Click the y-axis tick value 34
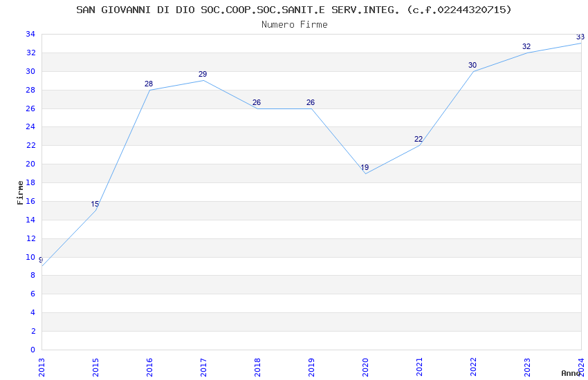 click(x=30, y=34)
